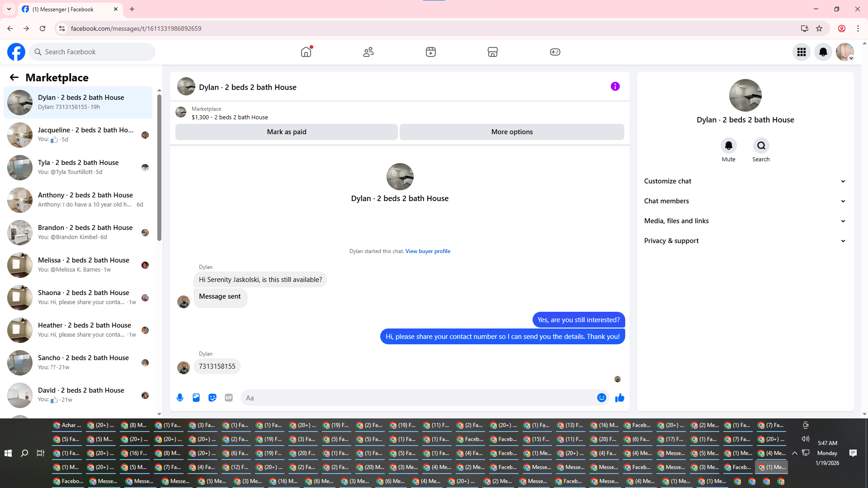Expand the Customize chat section
Screen dimensions: 868x488
pos(745,181)
